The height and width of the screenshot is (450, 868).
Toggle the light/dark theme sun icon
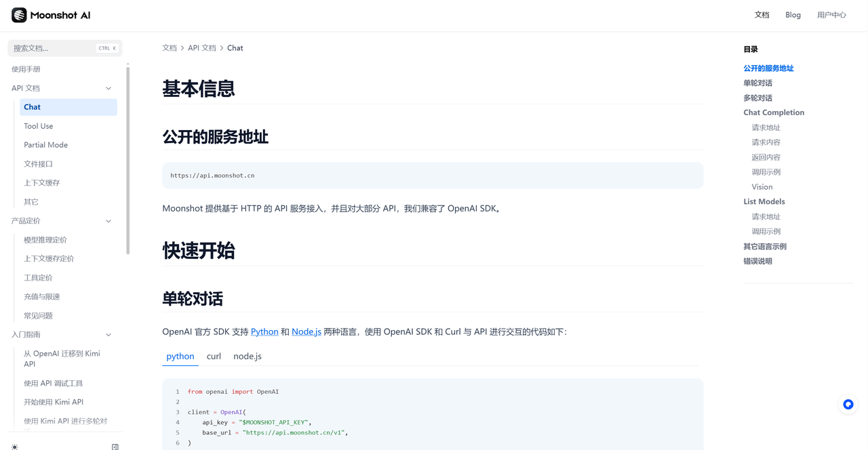pyautogui.click(x=15, y=447)
